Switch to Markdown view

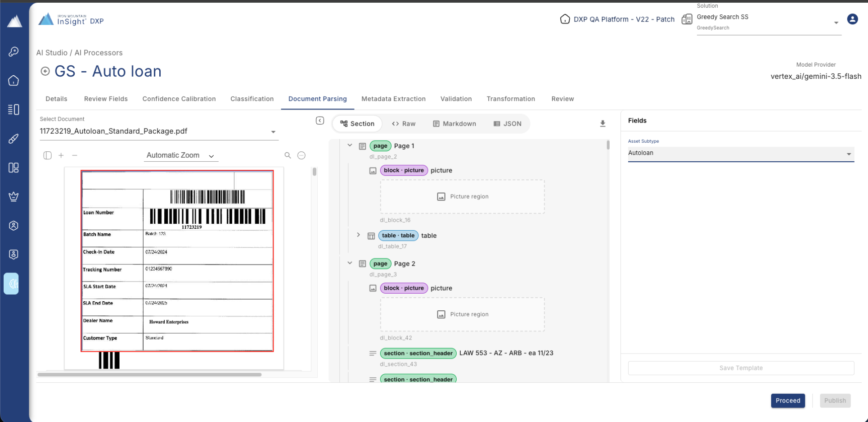[x=454, y=123]
